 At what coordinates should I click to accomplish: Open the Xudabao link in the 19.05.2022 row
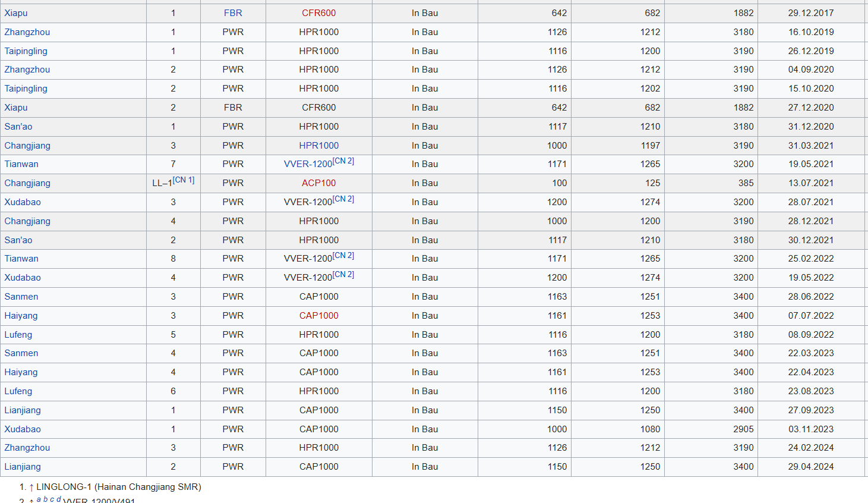pos(23,278)
